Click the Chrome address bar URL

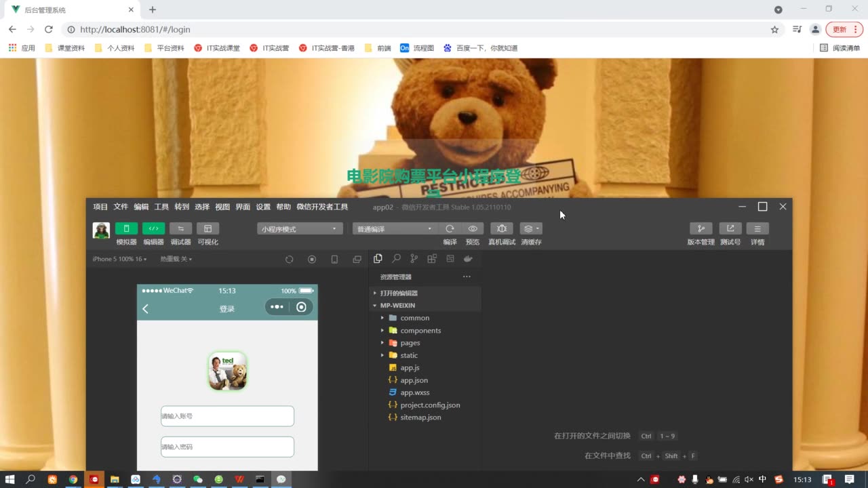click(135, 29)
